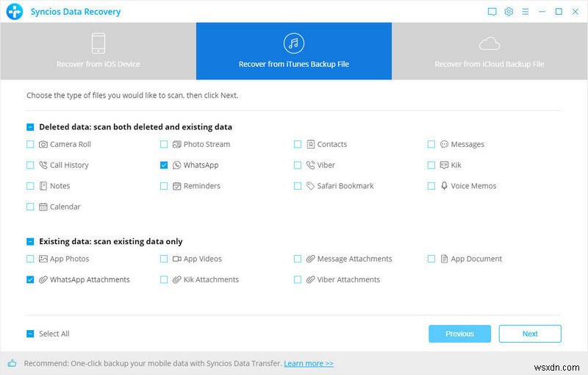This screenshot has height=375, width=588.
Task: Enable the App Photos checkbox
Action: pyautogui.click(x=30, y=259)
